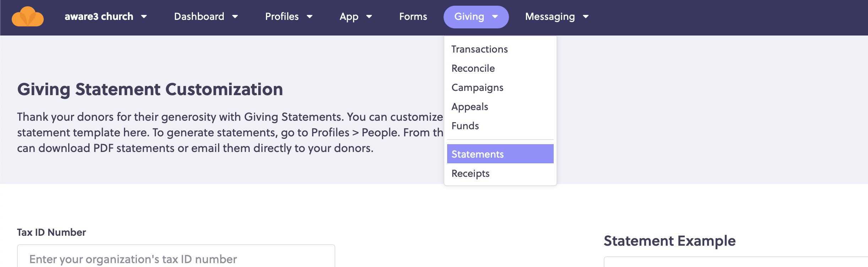Expand the Messaging menu arrow

[586, 17]
